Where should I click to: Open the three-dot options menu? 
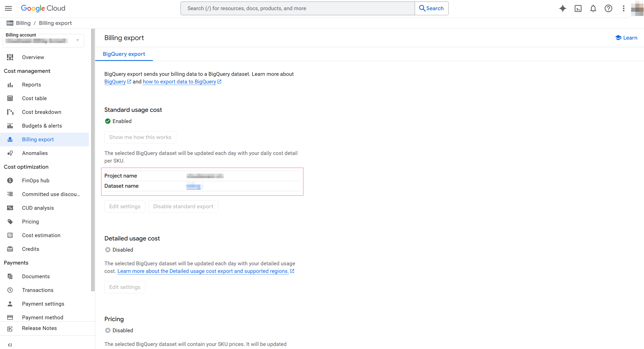pos(623,8)
